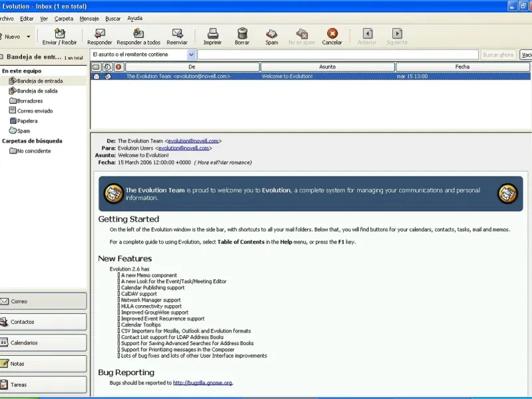532x399 pixels.
Task: Open the Buscar menu
Action: click(x=112, y=19)
